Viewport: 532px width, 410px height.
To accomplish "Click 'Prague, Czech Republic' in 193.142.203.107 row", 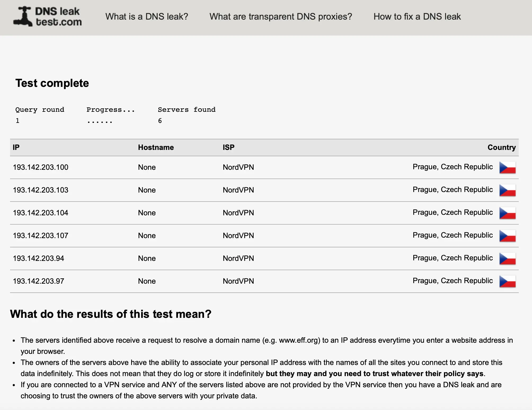I will [x=453, y=235].
